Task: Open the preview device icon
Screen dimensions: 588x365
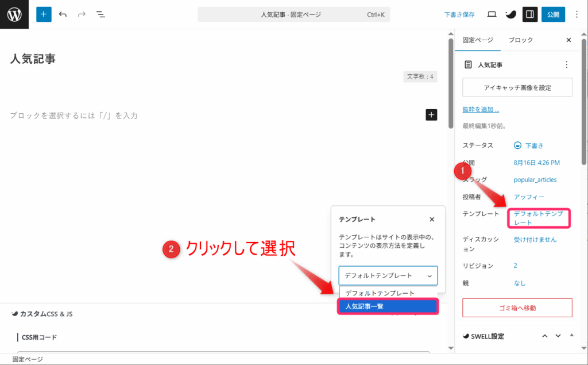Action: click(x=492, y=14)
